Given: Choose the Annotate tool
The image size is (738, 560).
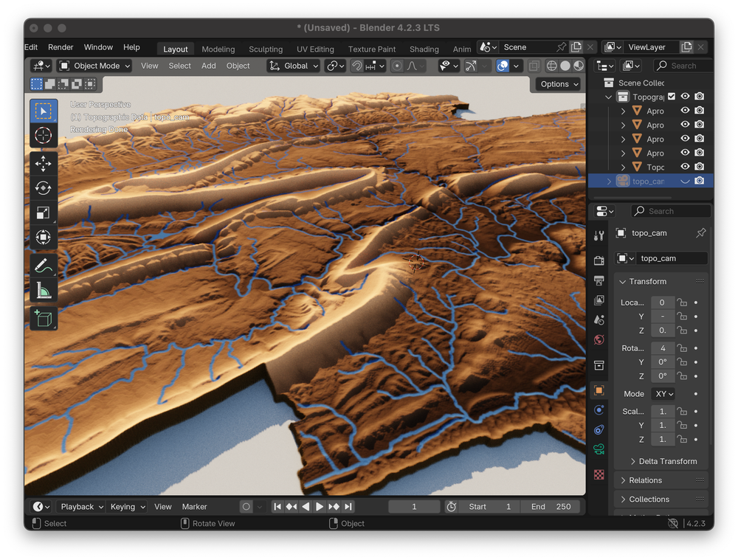Looking at the screenshot, I should pyautogui.click(x=43, y=264).
